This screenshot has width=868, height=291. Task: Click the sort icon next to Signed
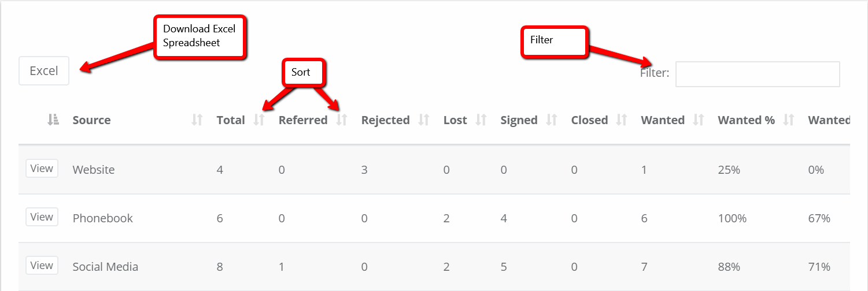pyautogui.click(x=552, y=120)
